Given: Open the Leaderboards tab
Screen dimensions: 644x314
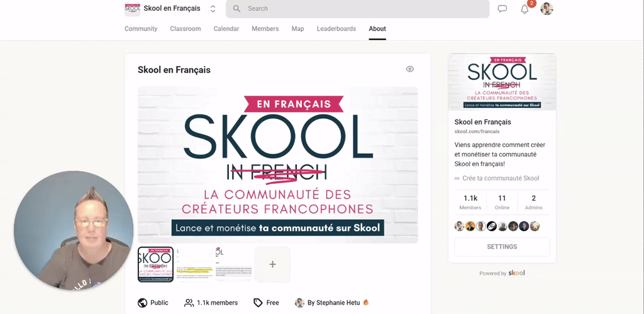Looking at the screenshot, I should (x=336, y=29).
